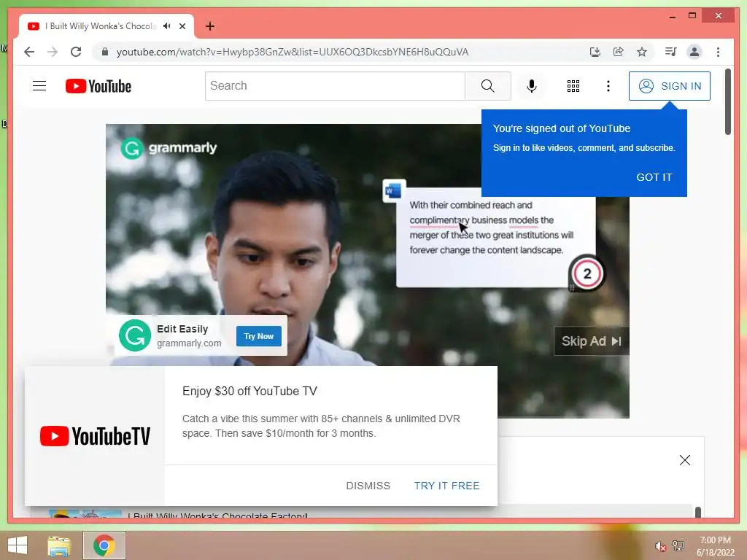Click the Grammarly suggestion count badge
747x560 pixels.
pyautogui.click(x=587, y=273)
